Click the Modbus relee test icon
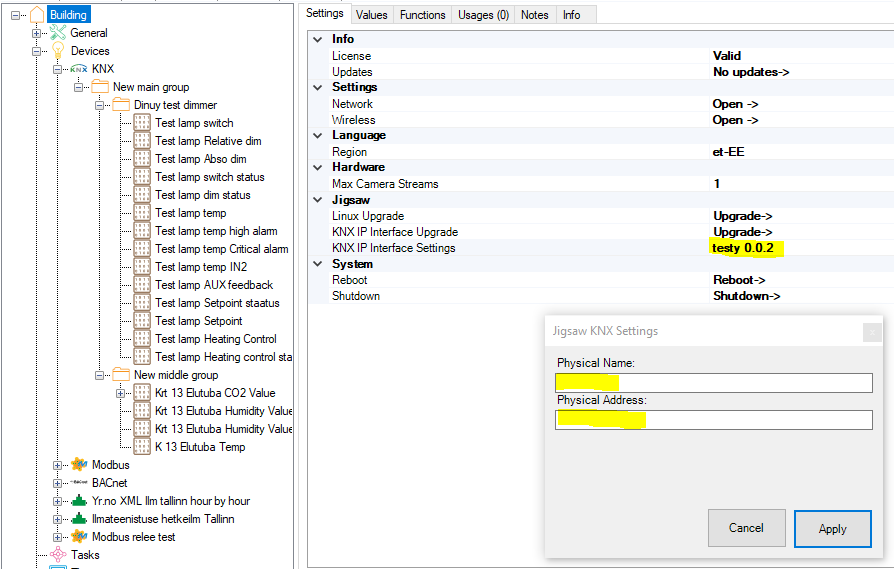The height and width of the screenshot is (569, 894). pos(78,537)
